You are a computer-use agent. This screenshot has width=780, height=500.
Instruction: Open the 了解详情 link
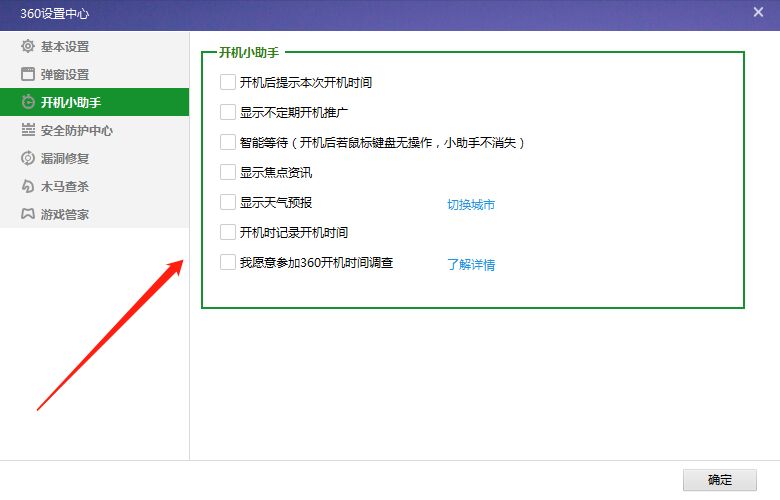(471, 264)
